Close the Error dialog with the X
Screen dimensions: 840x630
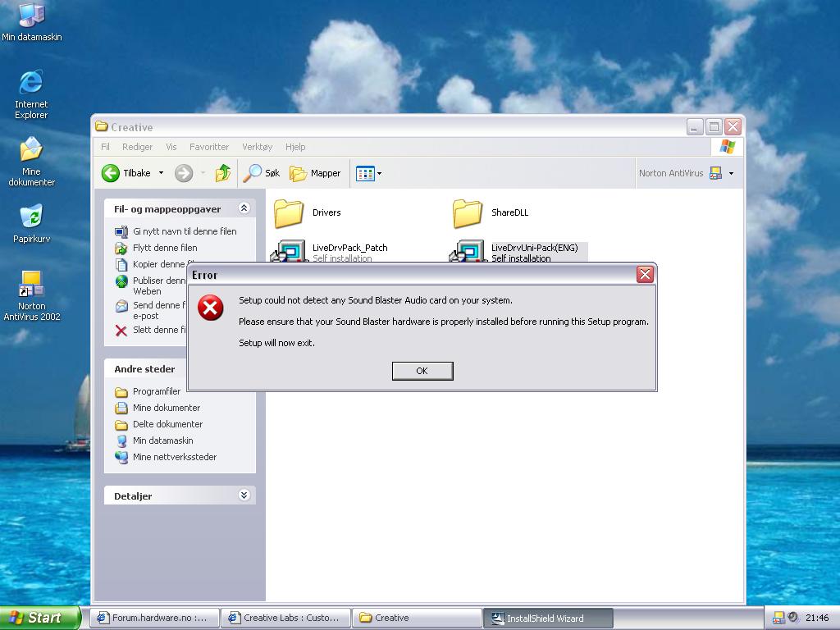[645, 274]
